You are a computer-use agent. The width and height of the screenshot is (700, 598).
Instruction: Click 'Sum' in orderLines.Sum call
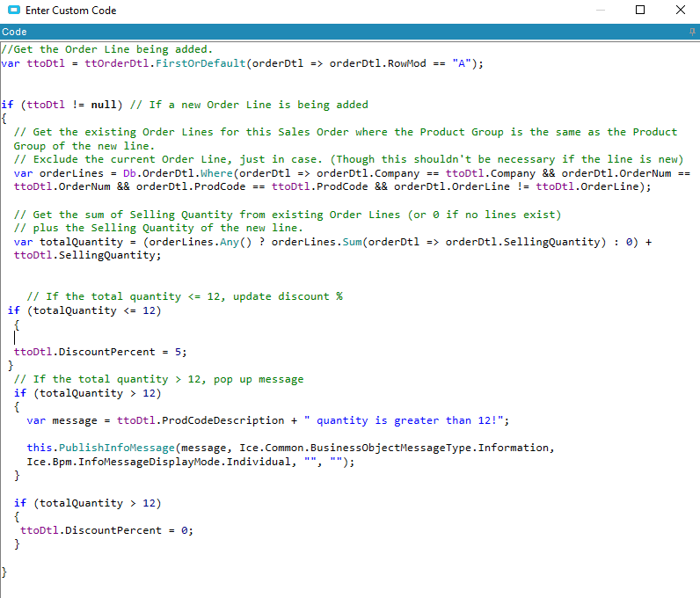pyautogui.click(x=353, y=242)
